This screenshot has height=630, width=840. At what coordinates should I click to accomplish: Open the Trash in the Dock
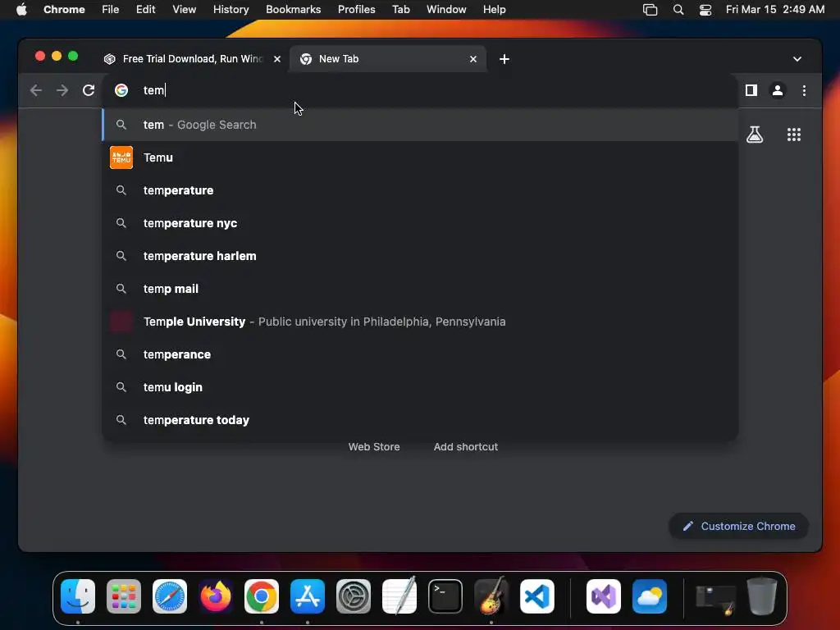point(762,596)
